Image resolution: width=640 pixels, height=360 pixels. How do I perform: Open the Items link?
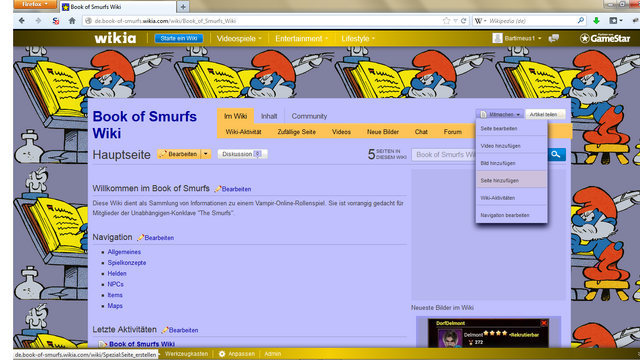point(115,295)
